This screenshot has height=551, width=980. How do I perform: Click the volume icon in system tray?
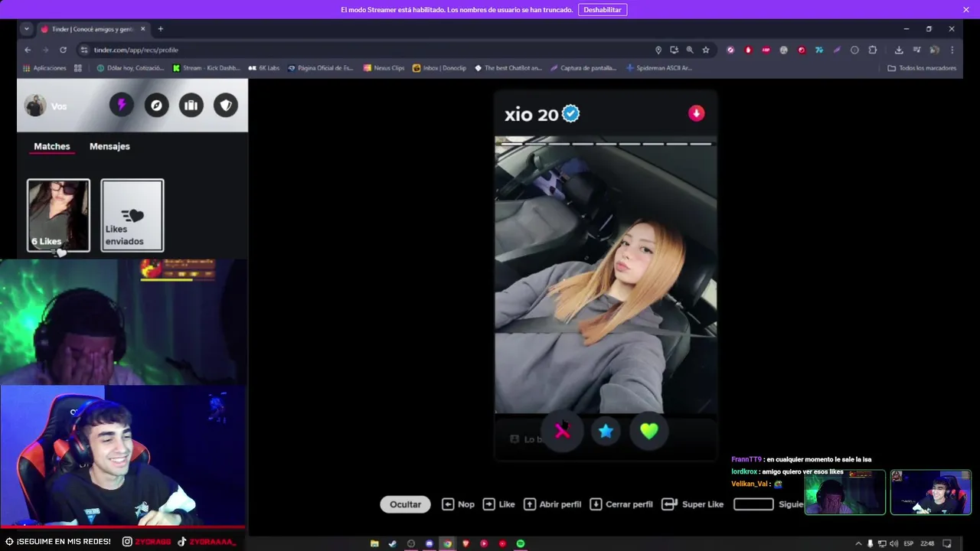893,543
